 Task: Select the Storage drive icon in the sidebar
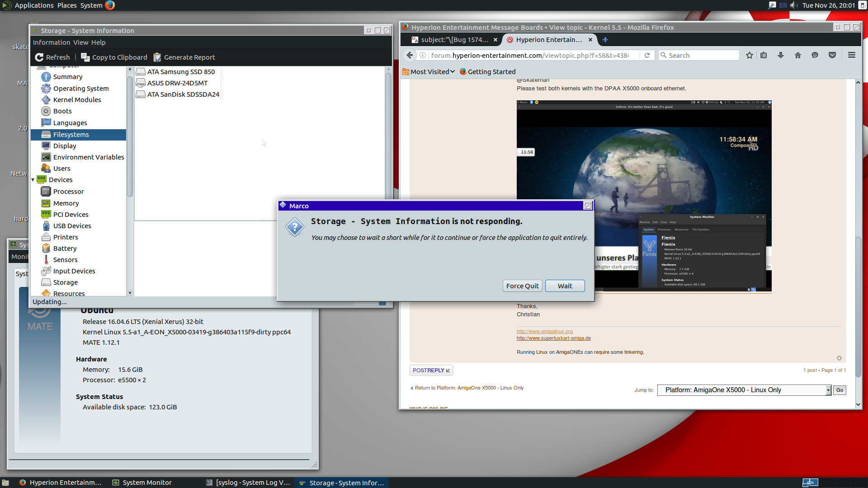pos(46,282)
